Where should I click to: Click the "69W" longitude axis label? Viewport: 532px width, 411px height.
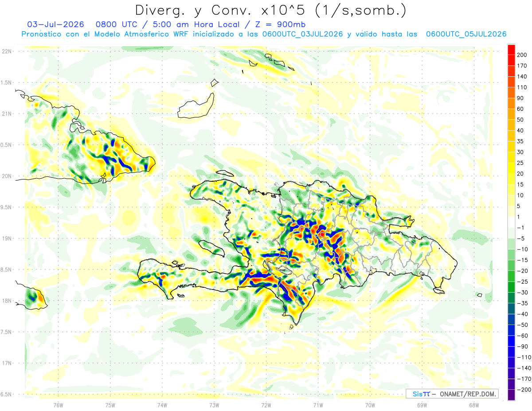click(x=422, y=405)
